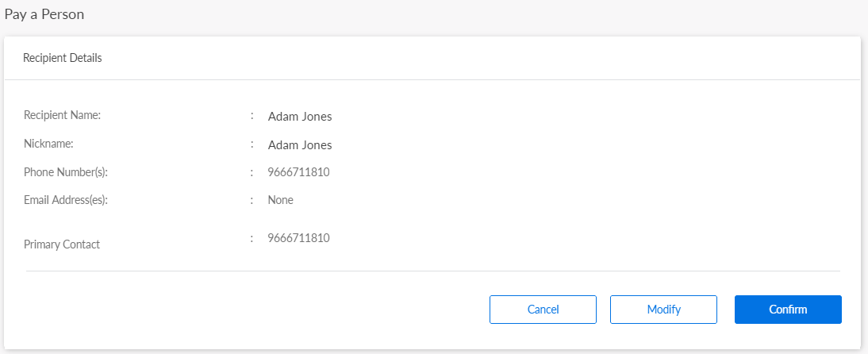Click the Confirm button

click(787, 310)
